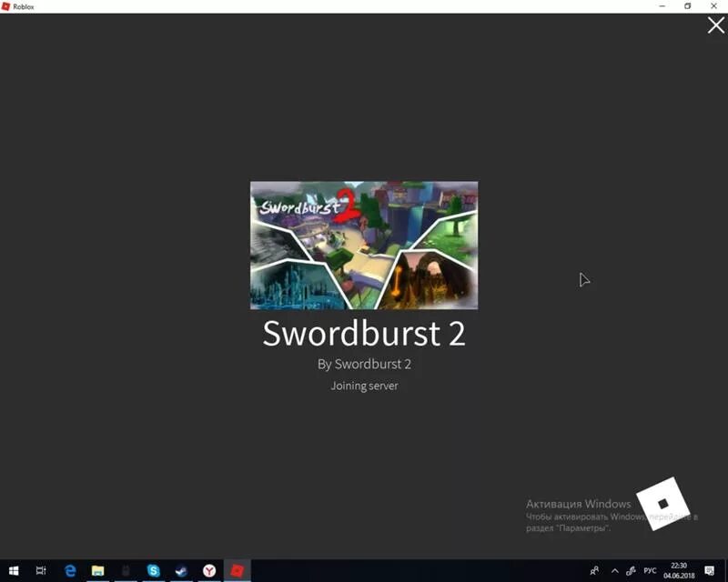Screen dimensions: 728x582
Task: Switch input language via РУС indicator
Action: pos(650,570)
